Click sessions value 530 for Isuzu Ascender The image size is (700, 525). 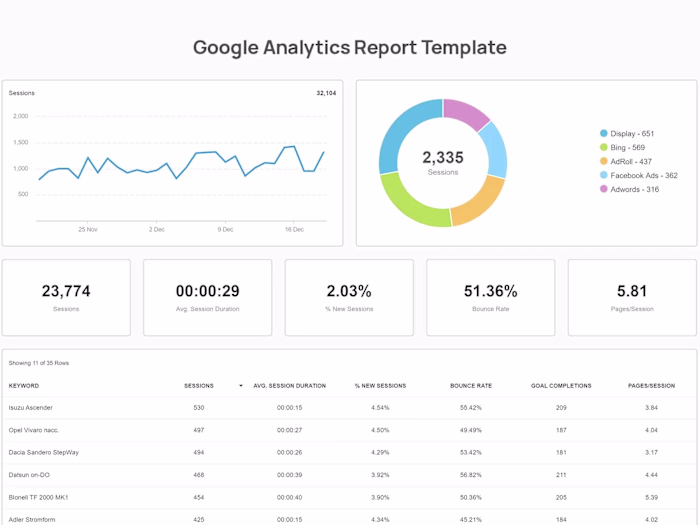199,408
